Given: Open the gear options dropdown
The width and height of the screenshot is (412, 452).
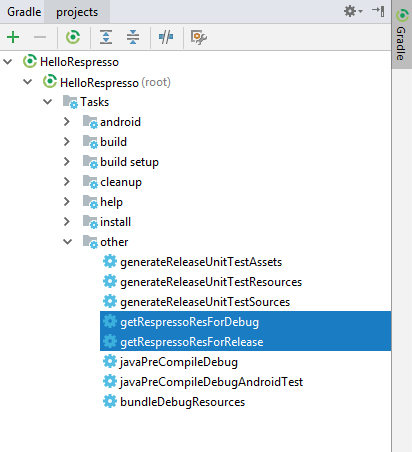Looking at the screenshot, I should click(353, 12).
